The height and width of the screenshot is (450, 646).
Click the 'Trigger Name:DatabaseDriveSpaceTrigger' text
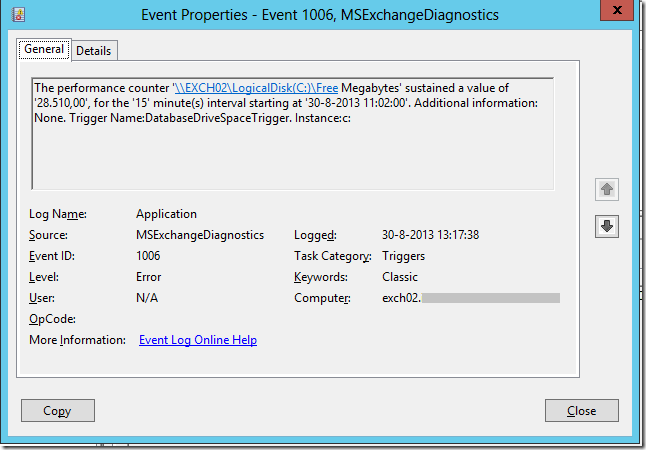(x=179, y=118)
